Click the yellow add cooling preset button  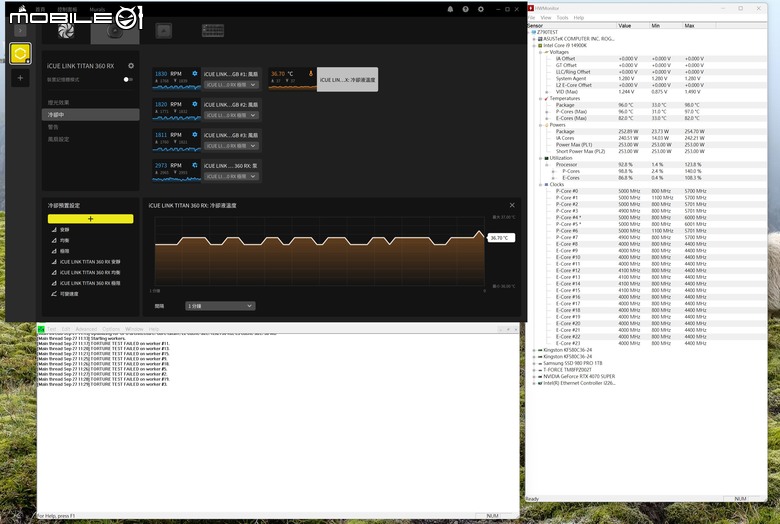91,219
